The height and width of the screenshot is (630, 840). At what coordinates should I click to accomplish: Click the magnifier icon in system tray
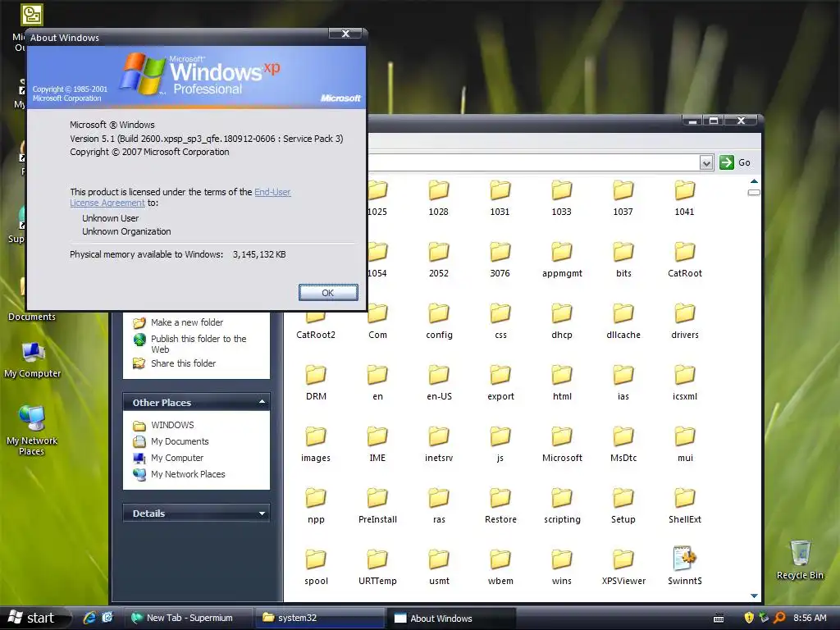779,618
